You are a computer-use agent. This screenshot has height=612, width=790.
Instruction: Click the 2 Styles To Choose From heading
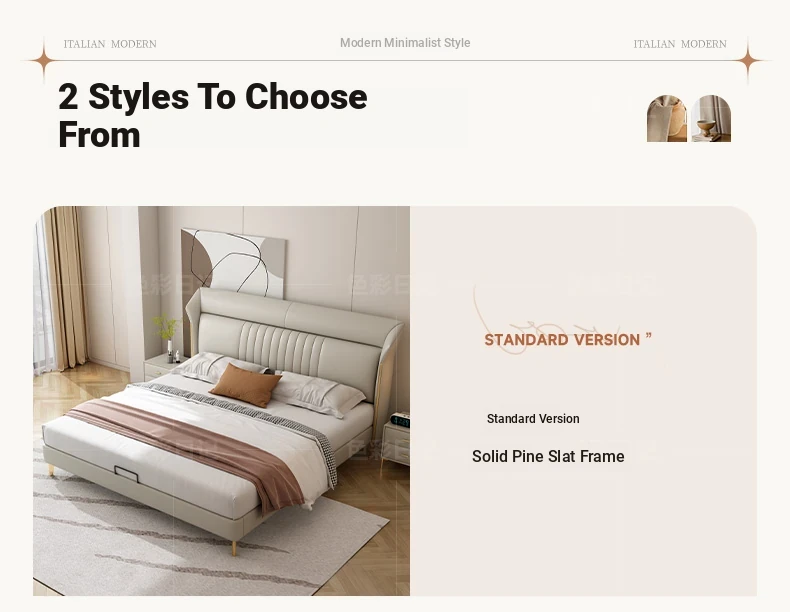tap(213, 115)
